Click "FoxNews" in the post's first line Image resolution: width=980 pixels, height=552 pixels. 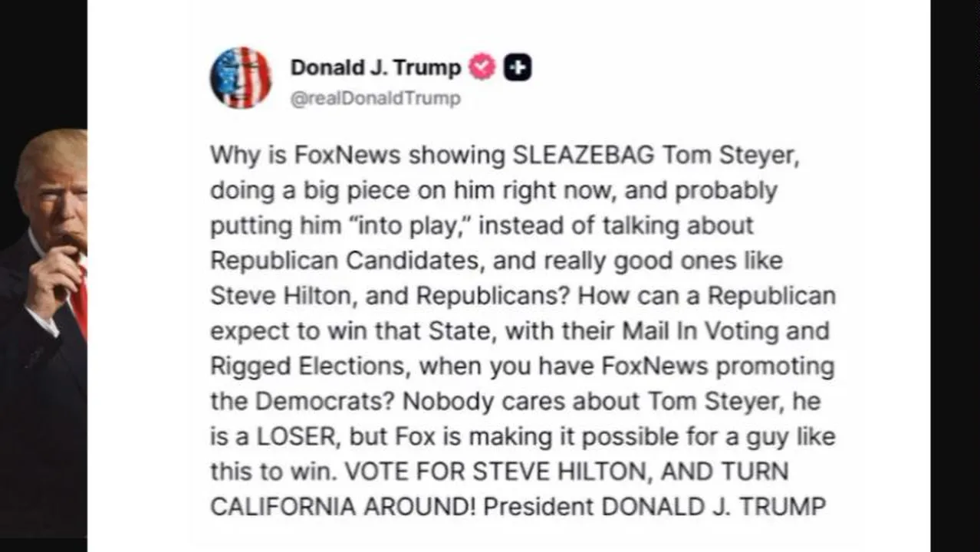point(347,155)
